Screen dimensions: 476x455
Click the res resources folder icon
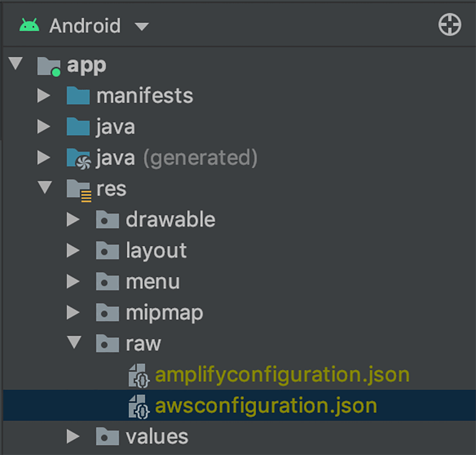tap(79, 190)
